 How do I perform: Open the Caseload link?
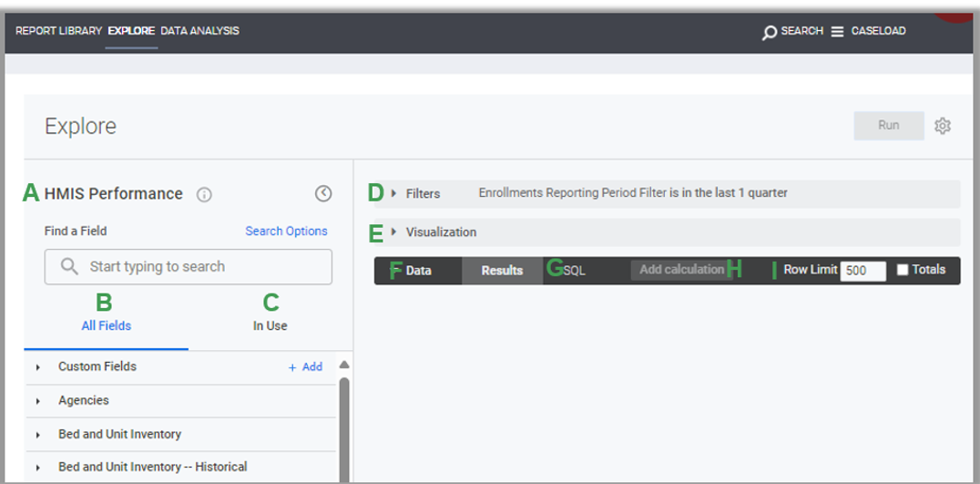point(878,31)
